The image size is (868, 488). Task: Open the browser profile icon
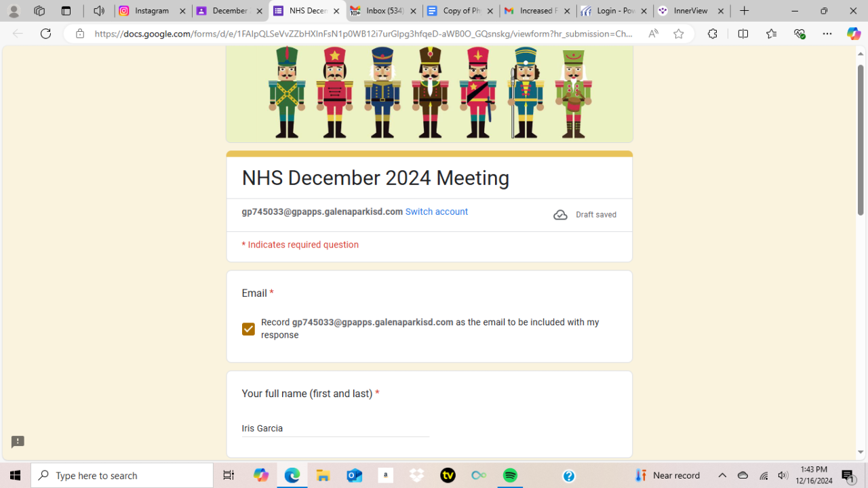click(14, 11)
